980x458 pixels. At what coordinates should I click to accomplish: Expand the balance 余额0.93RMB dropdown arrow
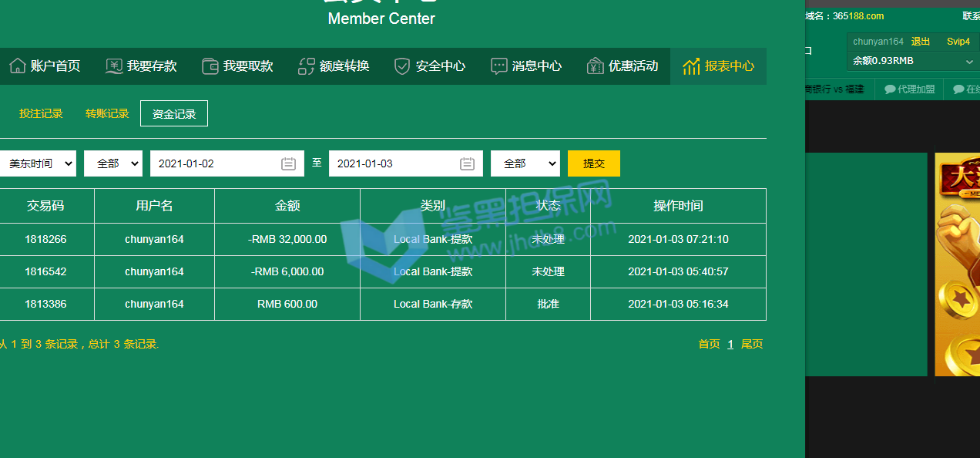pyautogui.click(x=969, y=61)
